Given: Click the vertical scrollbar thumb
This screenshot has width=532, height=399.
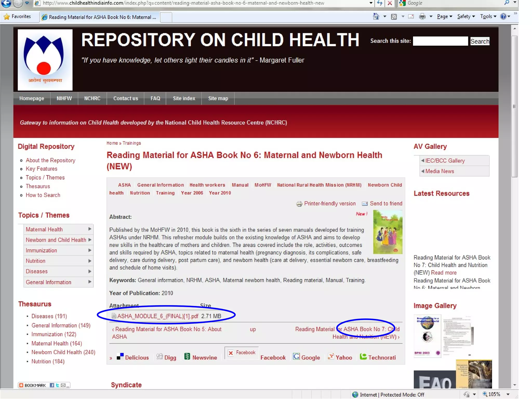Looking at the screenshot, I should tap(514, 107).
